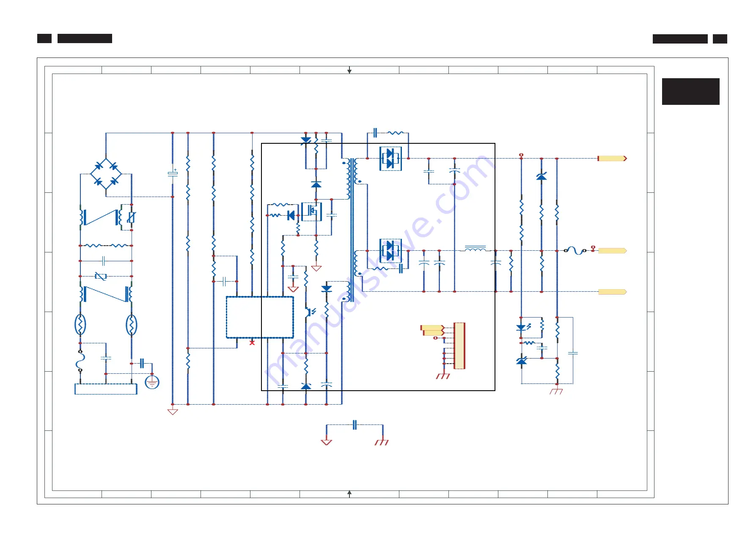Select the middle output yellow net label

pyautogui.click(x=612, y=251)
